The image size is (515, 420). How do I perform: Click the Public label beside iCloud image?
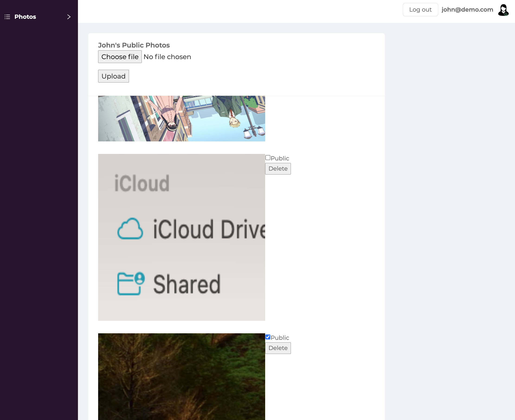click(280, 158)
